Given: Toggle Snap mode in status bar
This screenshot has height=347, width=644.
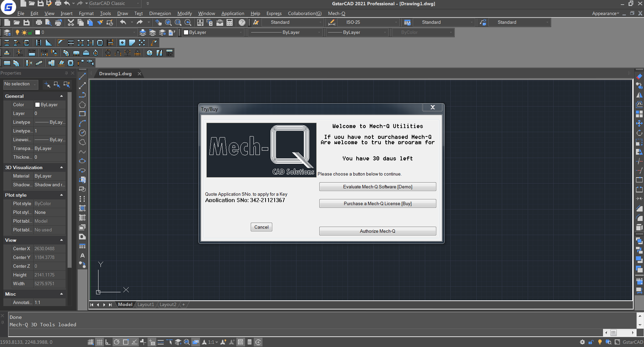Looking at the screenshot, I should pos(91,342).
